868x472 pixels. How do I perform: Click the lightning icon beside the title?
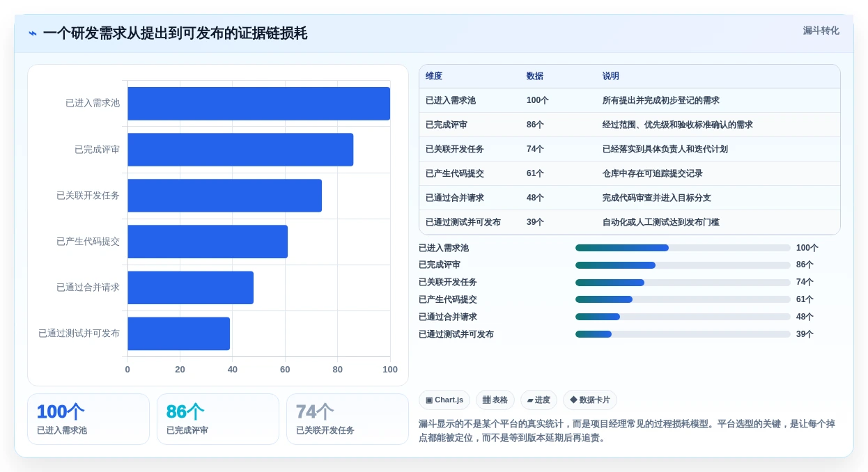click(x=33, y=33)
